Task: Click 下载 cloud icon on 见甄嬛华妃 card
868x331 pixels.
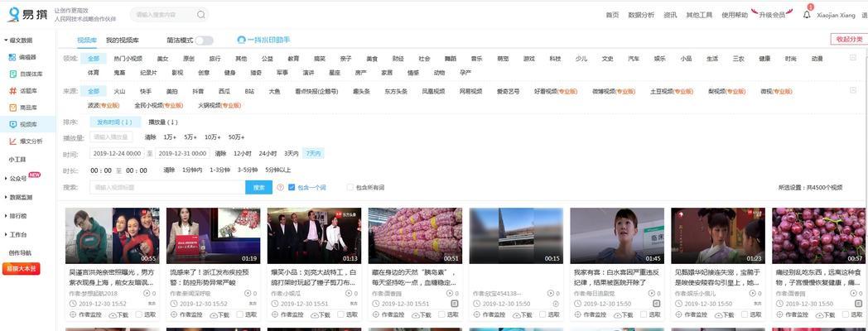Action: (719, 314)
